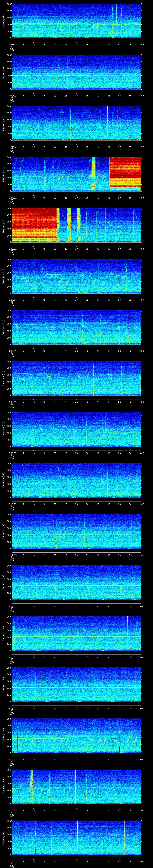
Task: Click the '3:00' end time label
Action: pyautogui.click(x=141, y=96)
